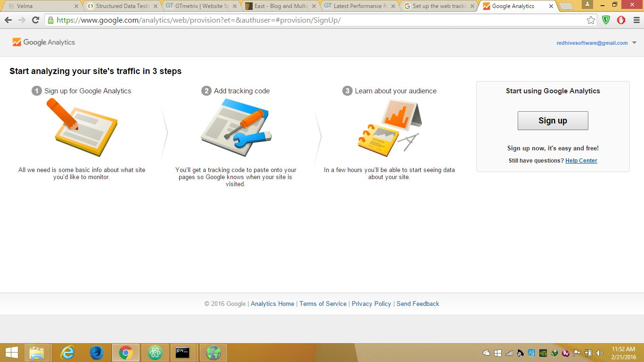Image resolution: width=644 pixels, height=362 pixels.
Task: Click the taskbar clock showing 11:52 AM
Action: pos(624,353)
